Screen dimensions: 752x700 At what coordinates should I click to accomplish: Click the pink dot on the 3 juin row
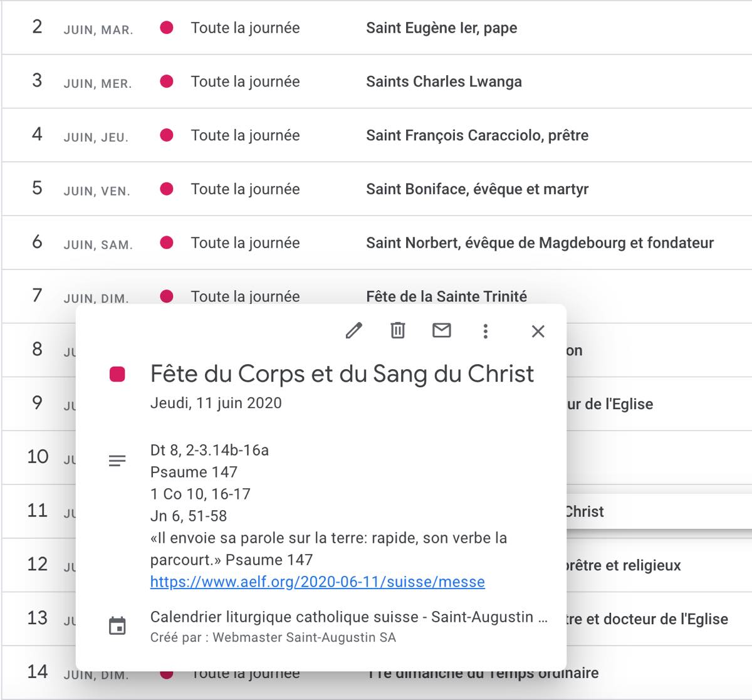pos(167,81)
